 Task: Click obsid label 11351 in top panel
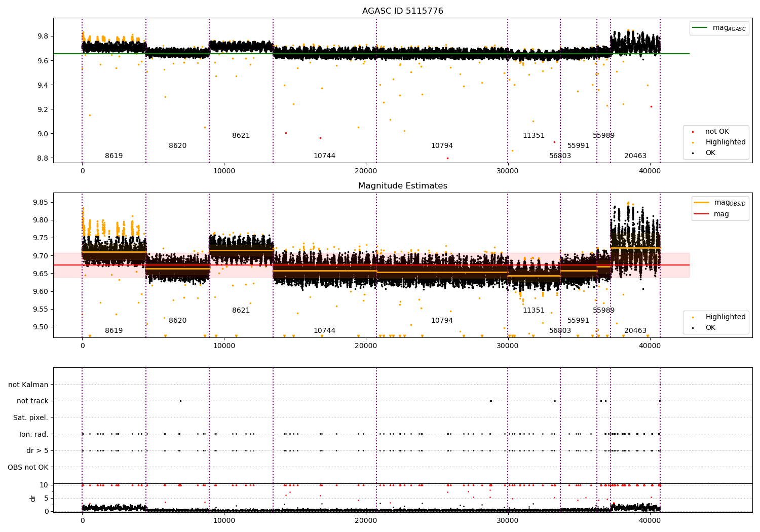pos(534,136)
